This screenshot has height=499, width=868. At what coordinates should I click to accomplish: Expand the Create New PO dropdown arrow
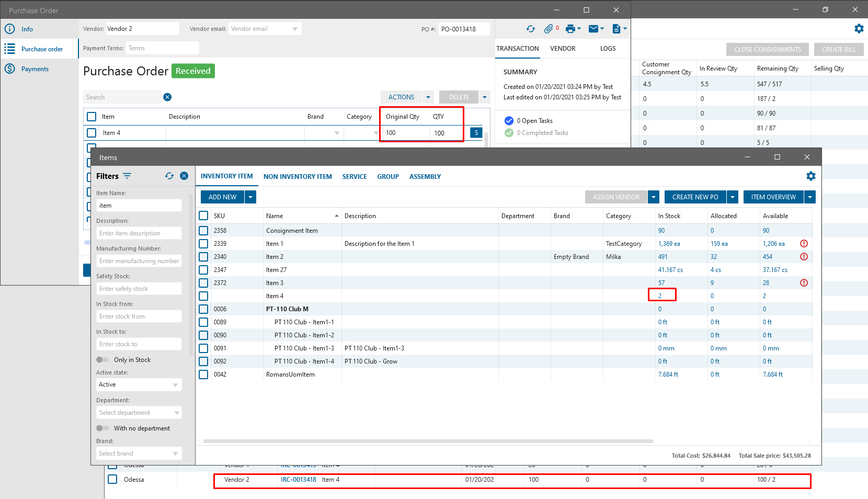(x=733, y=197)
